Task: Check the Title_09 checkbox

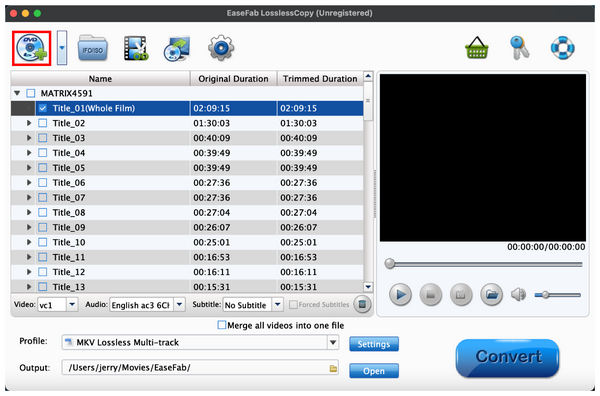Action: coord(43,227)
